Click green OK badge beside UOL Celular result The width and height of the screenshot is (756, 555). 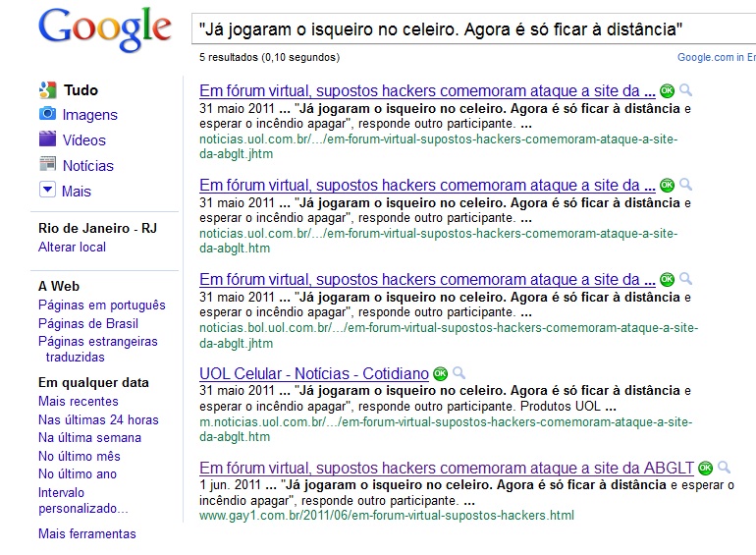(x=440, y=373)
